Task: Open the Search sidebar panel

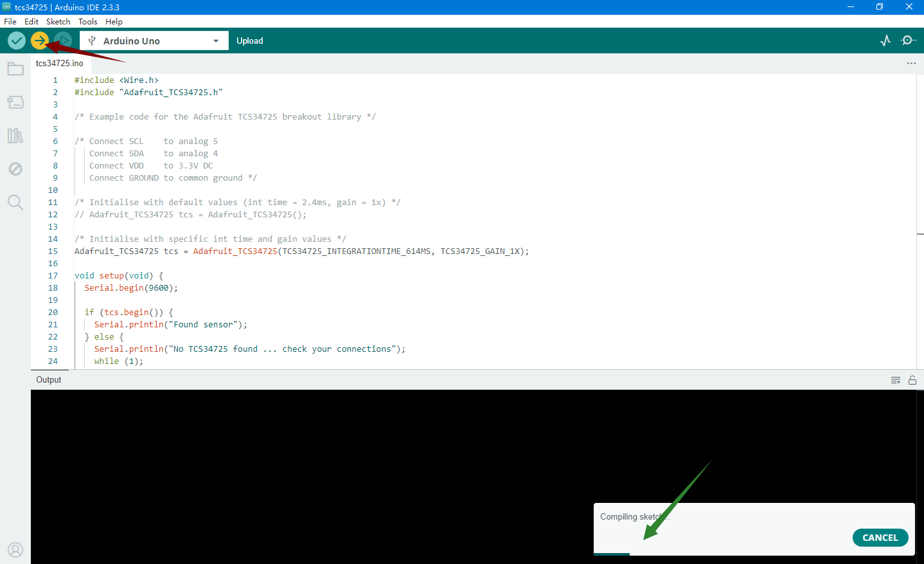Action: coord(15,203)
